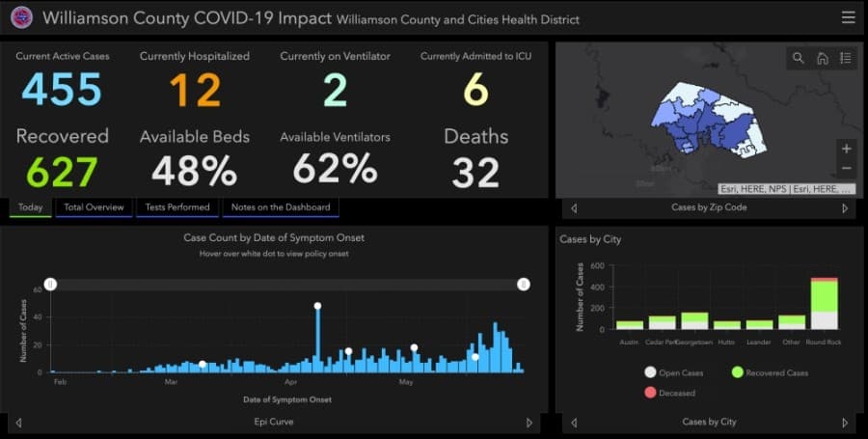Click Available Ventilators value 62%
The width and height of the screenshot is (868, 439).
point(336,168)
